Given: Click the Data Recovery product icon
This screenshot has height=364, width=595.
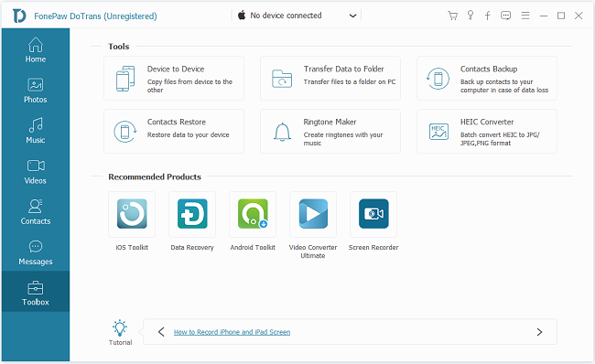Looking at the screenshot, I should coord(192,214).
